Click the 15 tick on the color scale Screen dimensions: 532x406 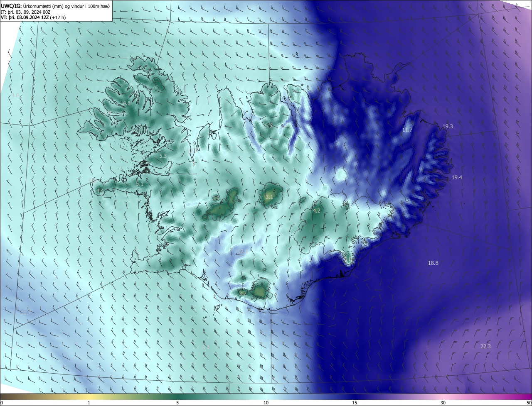tap(355, 403)
